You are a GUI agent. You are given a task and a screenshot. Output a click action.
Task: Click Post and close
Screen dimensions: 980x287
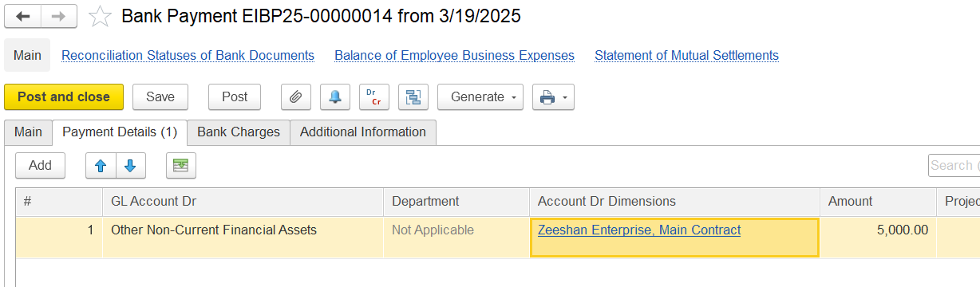(64, 97)
